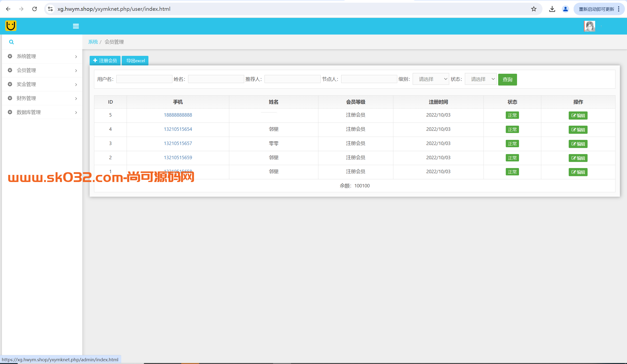
Task: Click 编辑 button for ID 1
Action: point(578,172)
